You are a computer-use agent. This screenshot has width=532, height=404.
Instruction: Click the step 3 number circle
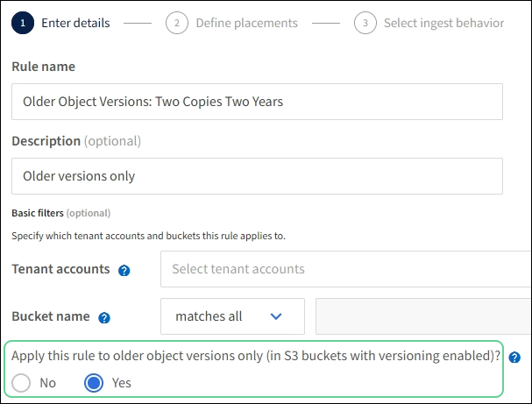365,23
